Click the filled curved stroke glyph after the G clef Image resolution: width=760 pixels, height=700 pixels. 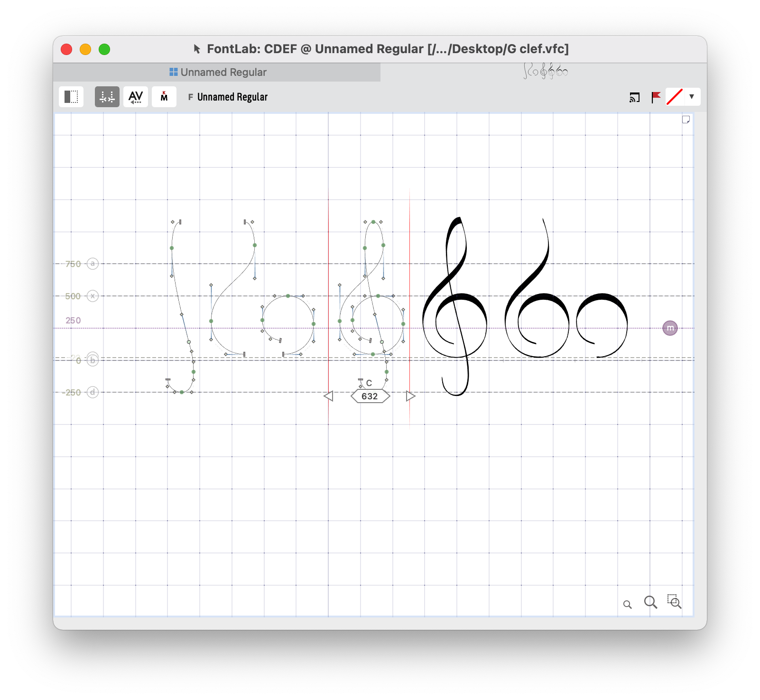tap(537, 288)
